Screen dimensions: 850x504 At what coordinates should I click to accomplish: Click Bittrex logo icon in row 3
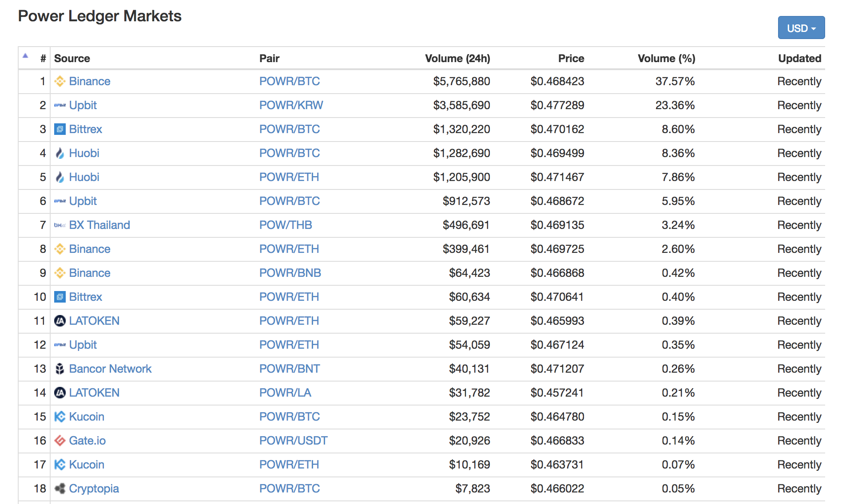[x=60, y=129]
